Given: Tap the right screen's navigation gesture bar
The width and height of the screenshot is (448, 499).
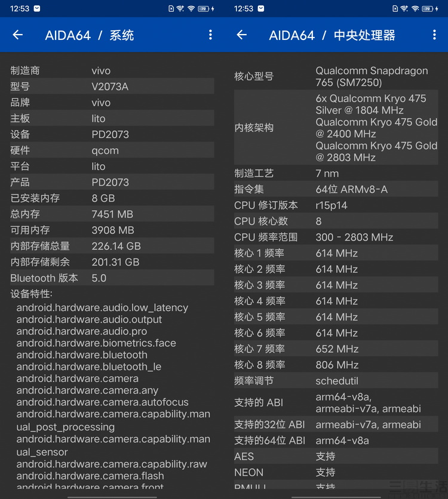Looking at the screenshot, I should [x=336, y=497].
